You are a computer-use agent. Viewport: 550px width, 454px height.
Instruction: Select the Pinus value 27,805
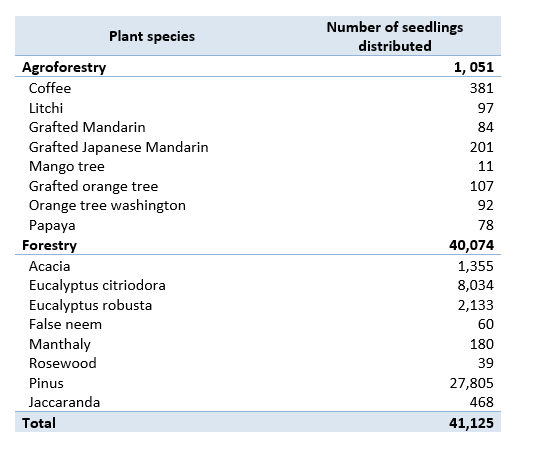(472, 383)
